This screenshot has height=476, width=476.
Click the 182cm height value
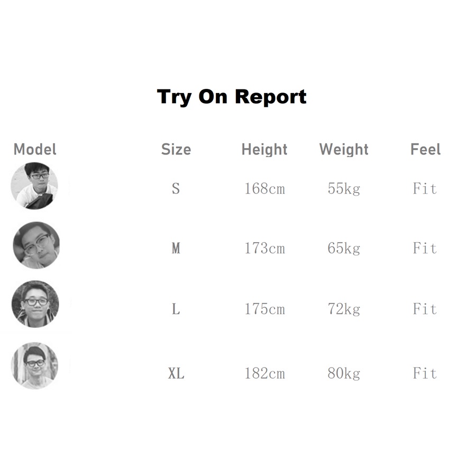264,374
